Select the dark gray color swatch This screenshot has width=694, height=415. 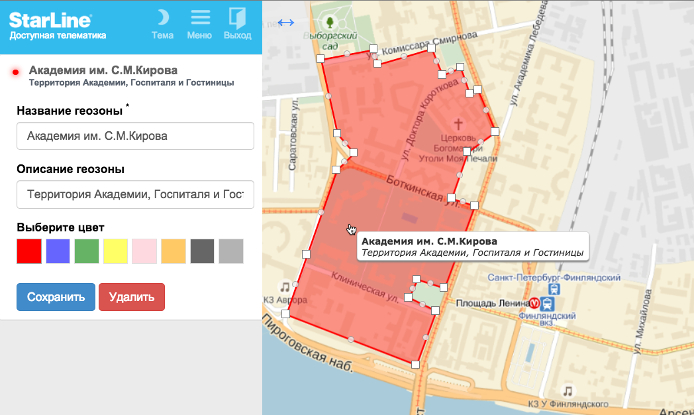202,251
